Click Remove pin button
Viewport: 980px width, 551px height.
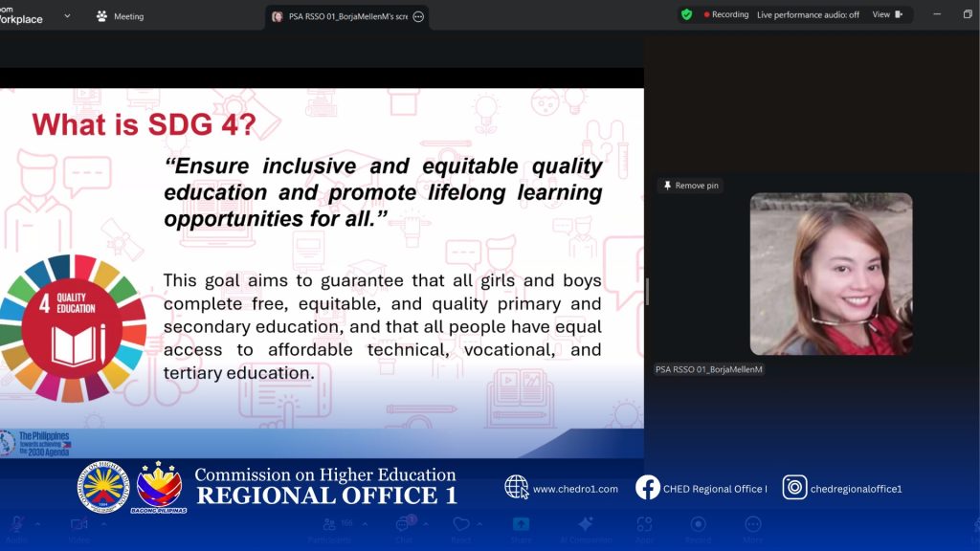690,186
